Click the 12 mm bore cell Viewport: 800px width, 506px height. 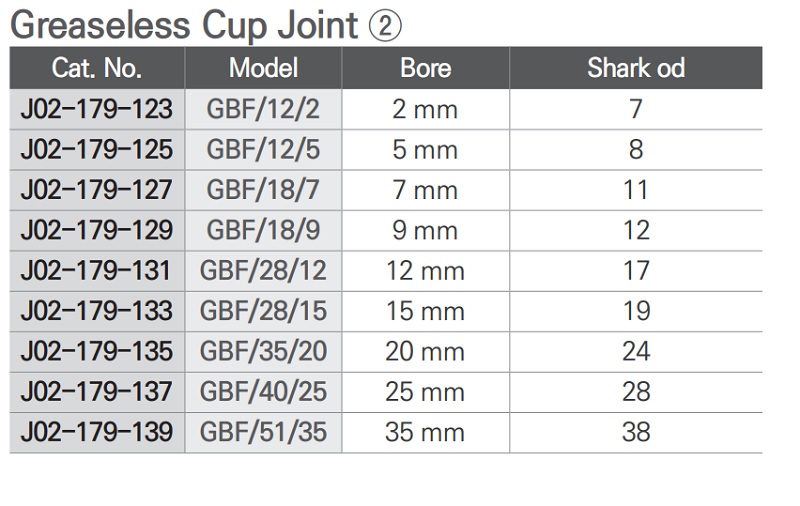tap(425, 270)
